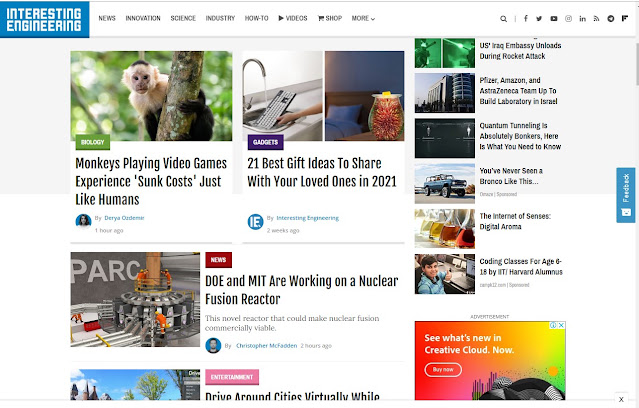Click the '1 hour ago' timestamp
The image size is (639, 408).
[109, 231]
